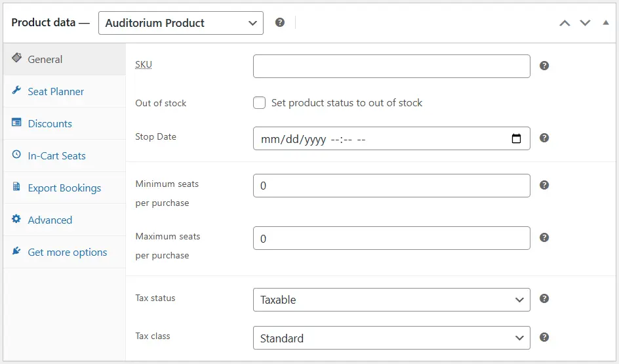Switch to the Seat Planner tab
Image resolution: width=619 pixels, height=364 pixels.
[56, 92]
